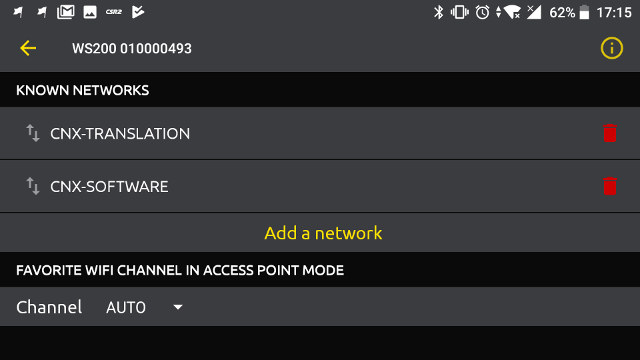This screenshot has height=360, width=640.
Task: Select the CNX-SOFTWARE network entry
Action: (x=320, y=186)
